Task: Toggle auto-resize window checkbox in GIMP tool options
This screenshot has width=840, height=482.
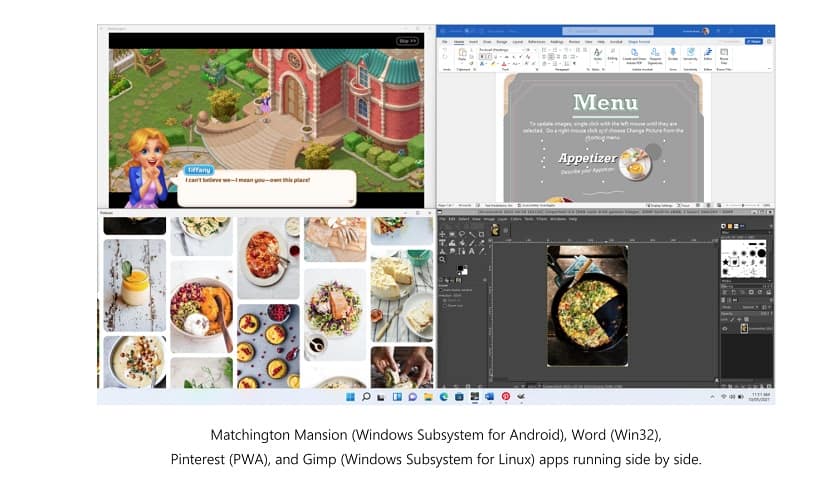Action: [x=441, y=290]
